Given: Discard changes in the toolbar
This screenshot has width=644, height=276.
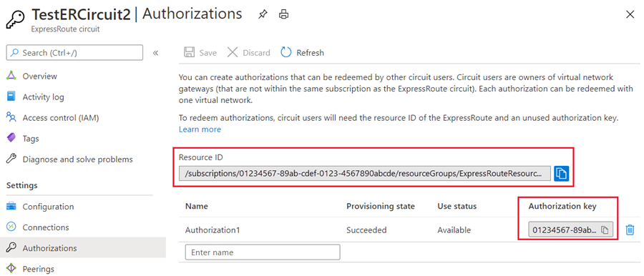Looking at the screenshot, I should pyautogui.click(x=249, y=53).
